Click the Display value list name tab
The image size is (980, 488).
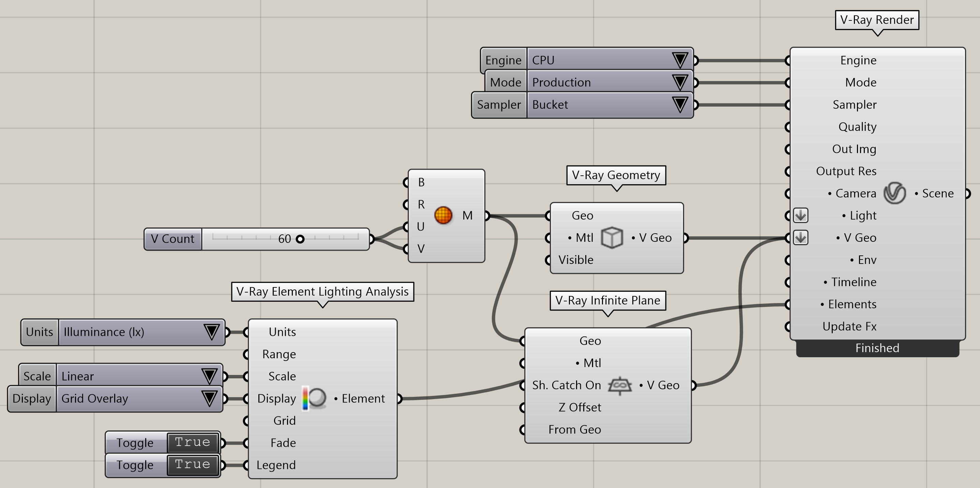coord(32,398)
